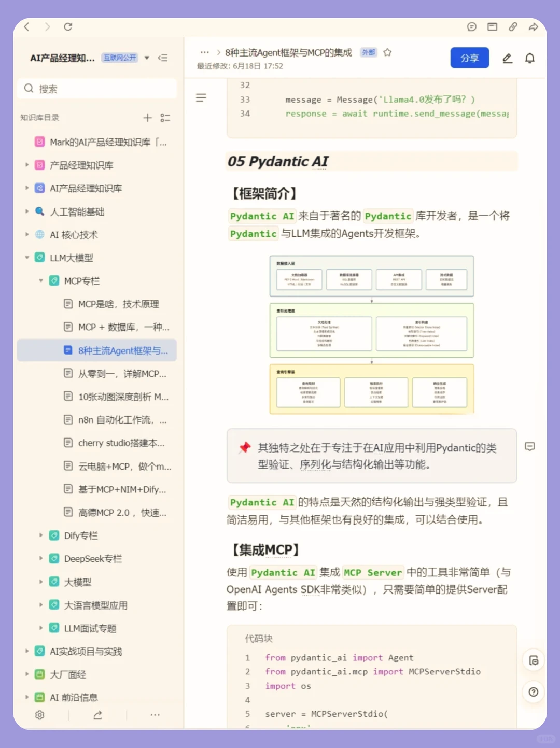Click the 搜索 search field

pos(97,89)
